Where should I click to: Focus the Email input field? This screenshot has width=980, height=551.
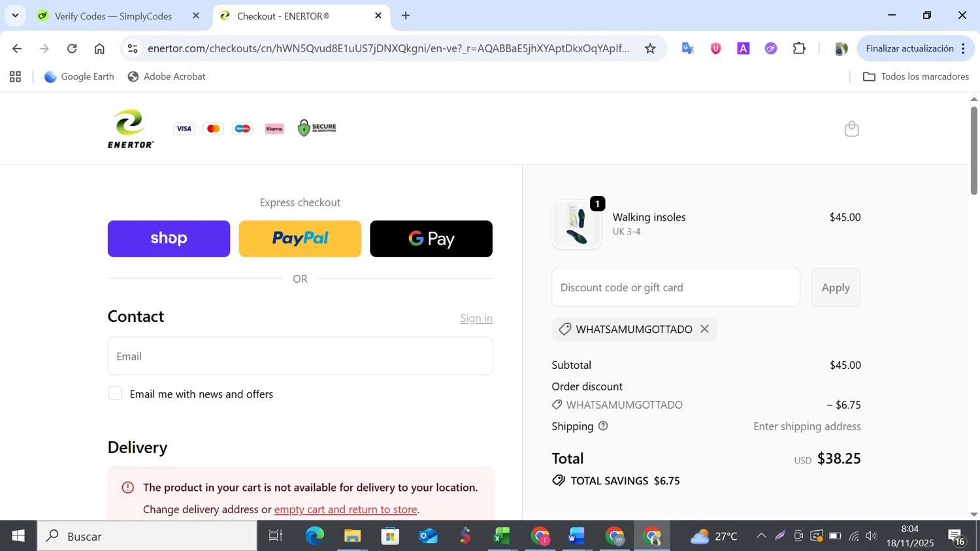click(x=301, y=356)
